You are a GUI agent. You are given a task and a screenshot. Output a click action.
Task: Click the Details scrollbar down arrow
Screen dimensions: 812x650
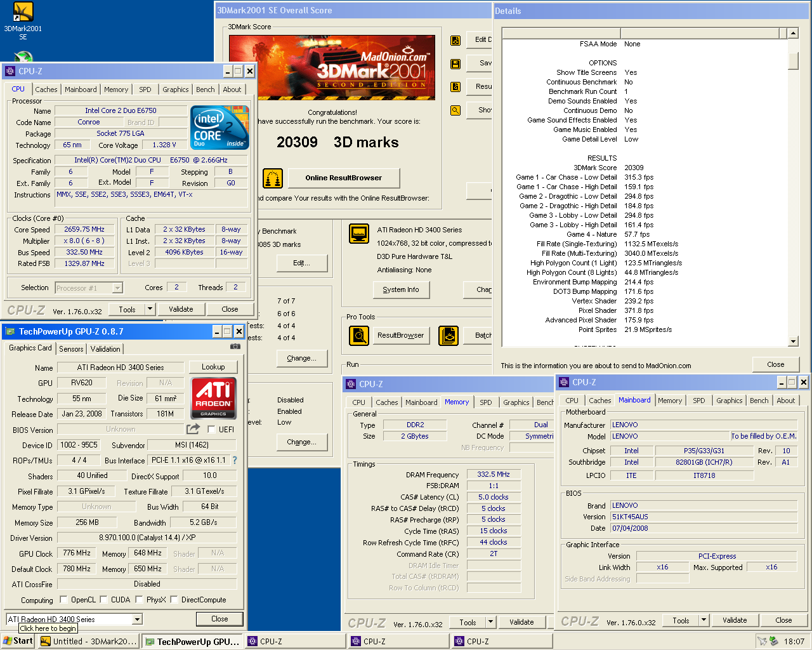tap(793, 342)
